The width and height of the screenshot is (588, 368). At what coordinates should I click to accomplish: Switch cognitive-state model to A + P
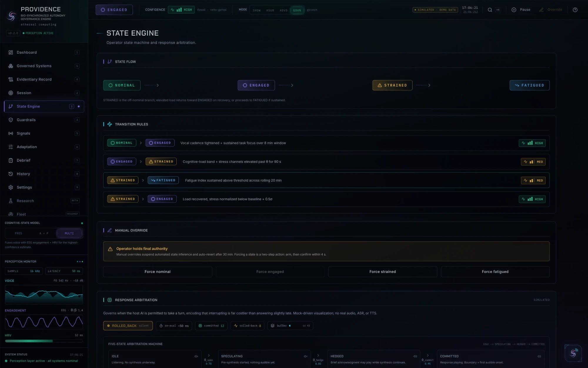click(44, 233)
